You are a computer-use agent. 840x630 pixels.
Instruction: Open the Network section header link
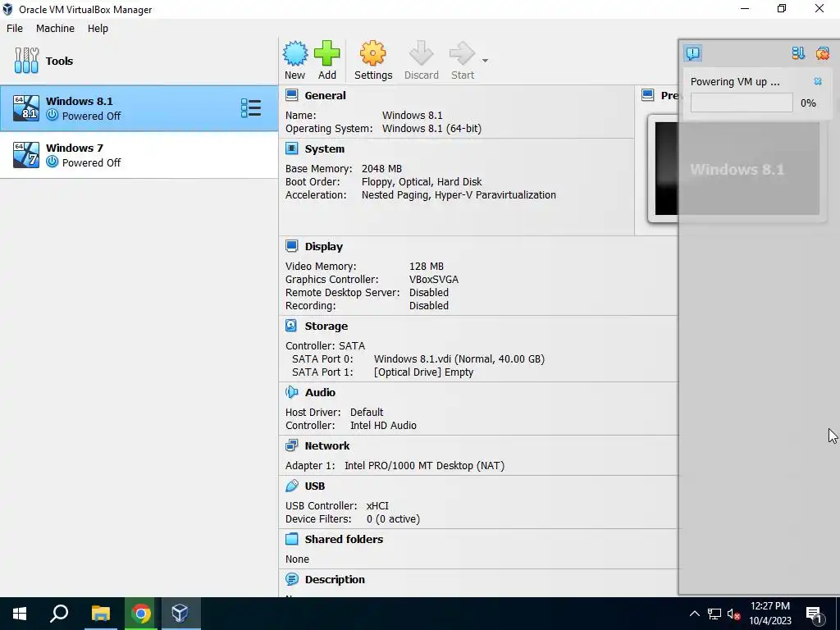326,445
